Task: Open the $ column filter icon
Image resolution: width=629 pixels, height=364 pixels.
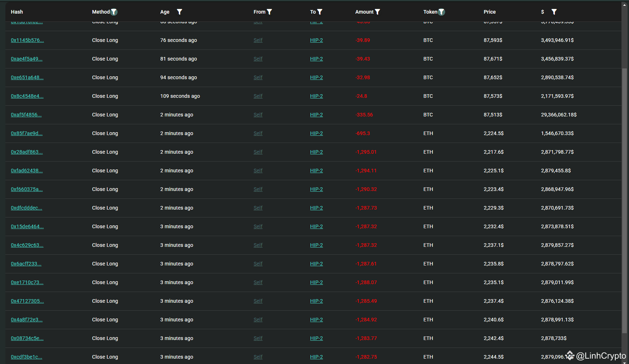Action: tap(554, 12)
